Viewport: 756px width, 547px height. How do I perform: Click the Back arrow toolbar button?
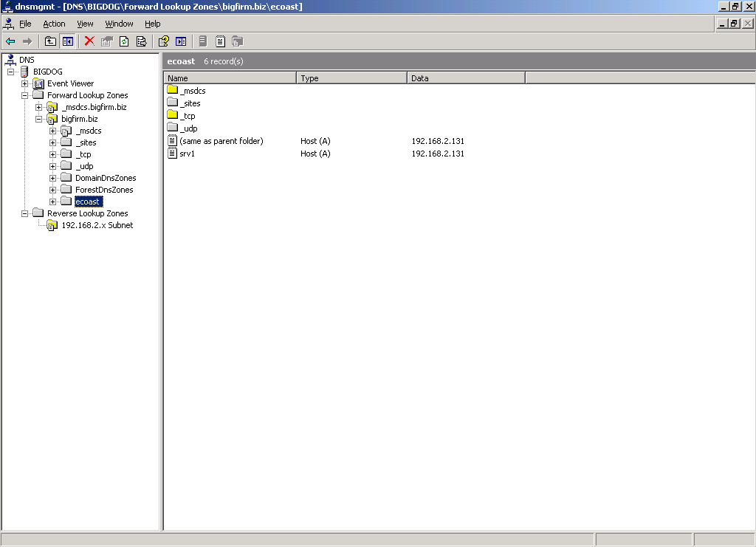pos(10,41)
